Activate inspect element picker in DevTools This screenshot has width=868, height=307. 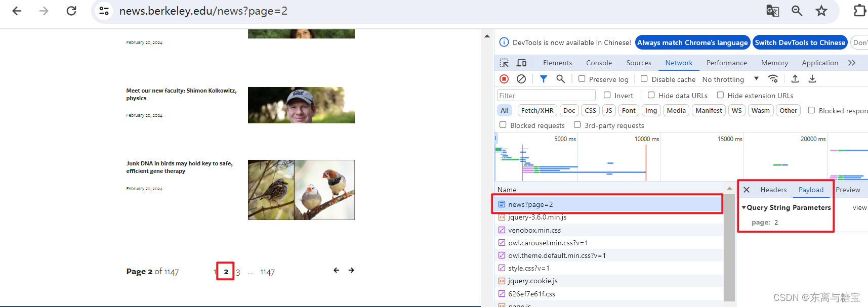click(504, 63)
